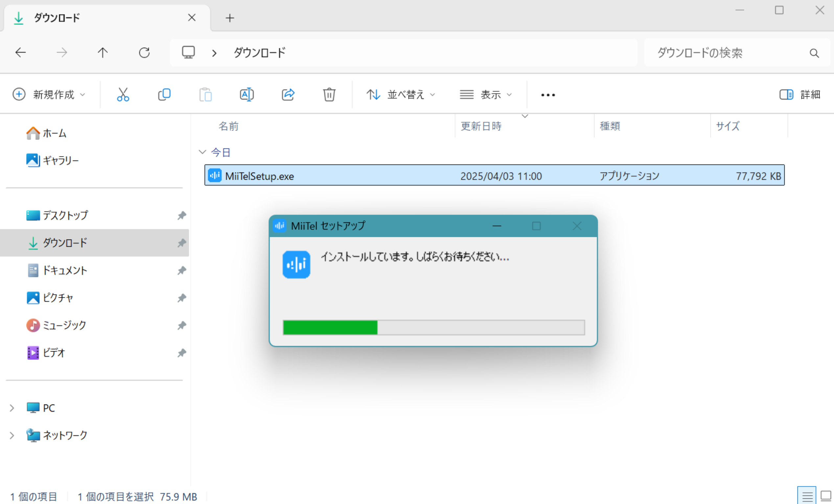
Task: Select PC in the sidebar
Action: coord(41,408)
